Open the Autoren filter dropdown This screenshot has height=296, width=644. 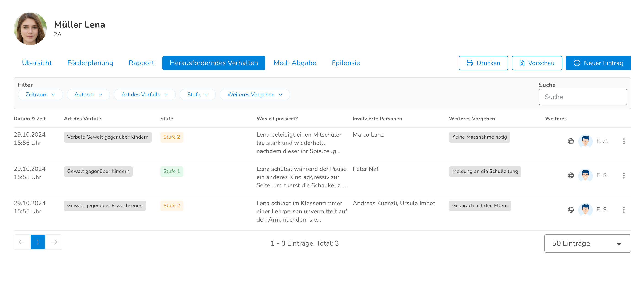[x=88, y=95]
